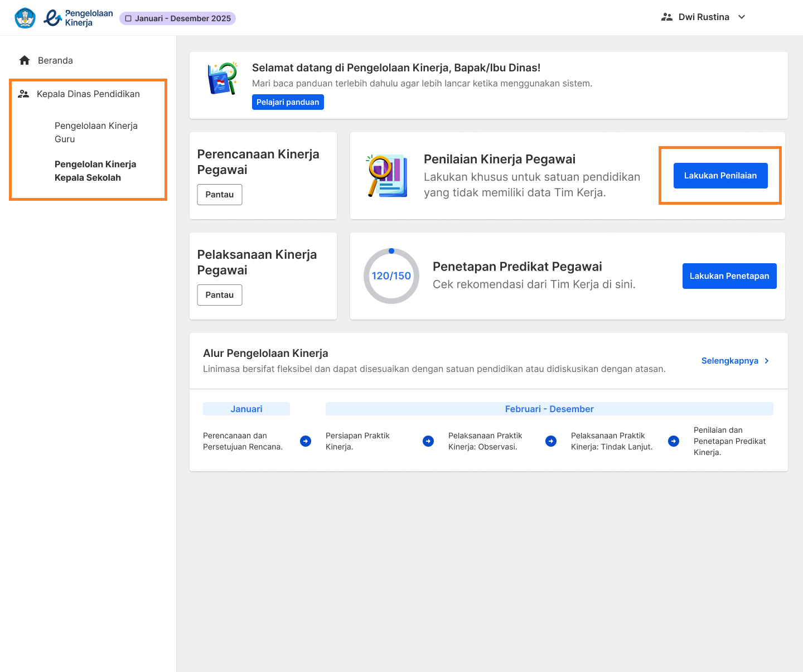Image resolution: width=803 pixels, height=672 pixels.
Task: Click the Penetapan Predikat Pegawai heading
Action: [517, 267]
